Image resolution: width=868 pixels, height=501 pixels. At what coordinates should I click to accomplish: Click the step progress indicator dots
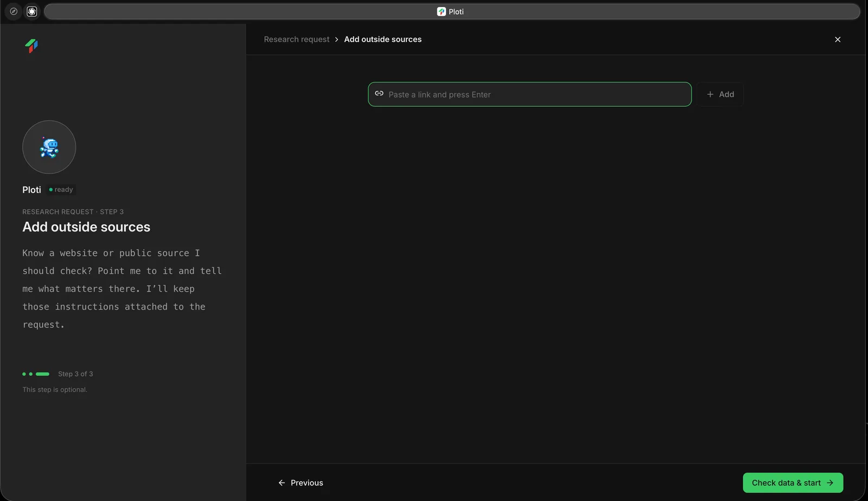36,374
